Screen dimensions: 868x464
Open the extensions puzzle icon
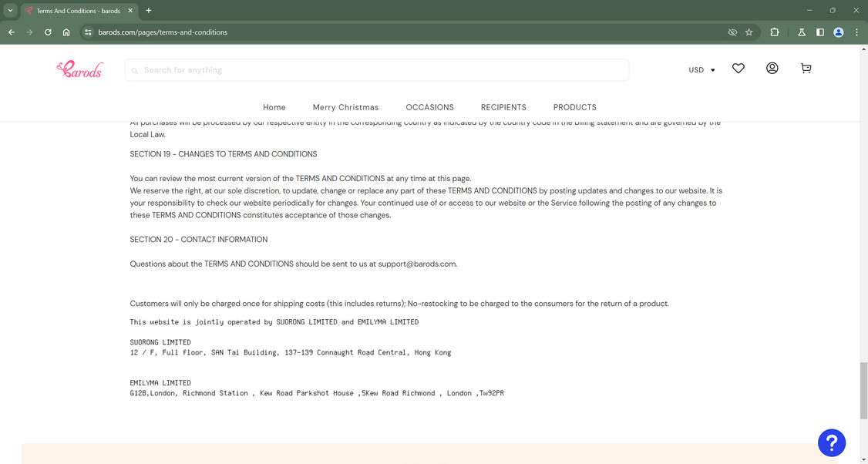775,32
